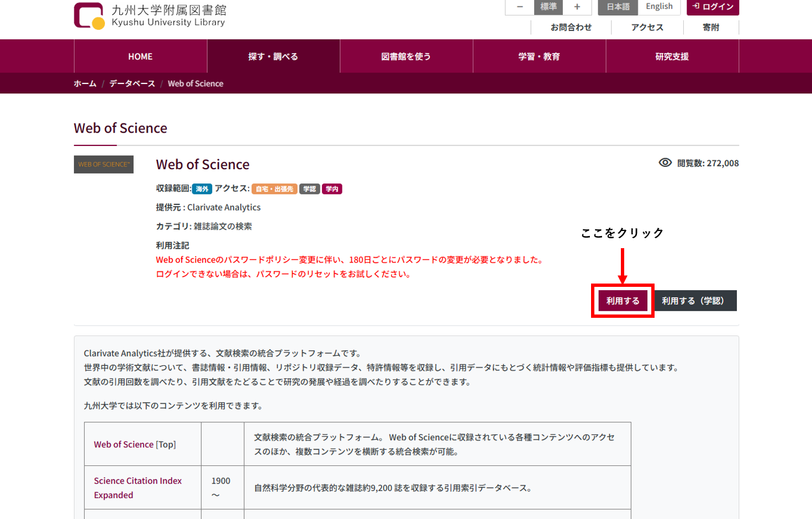Open the 研究支援 menu
This screenshot has width=812, height=519.
tap(671, 56)
